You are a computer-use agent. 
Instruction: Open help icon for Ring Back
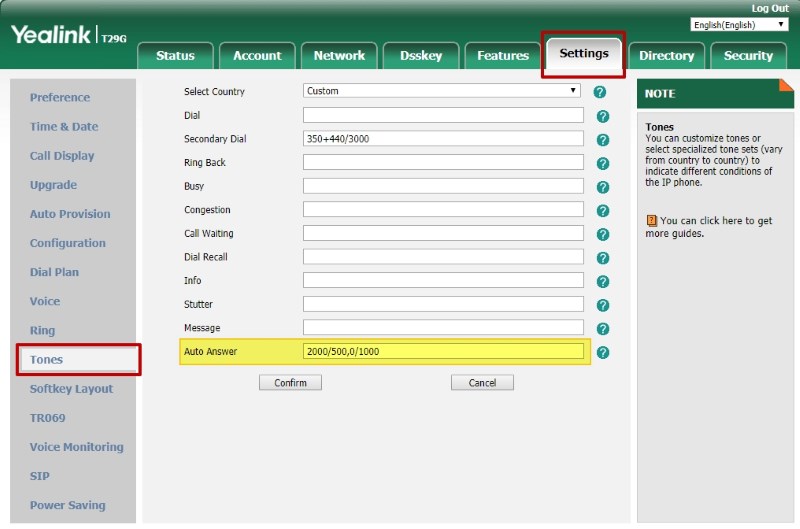tap(603, 164)
